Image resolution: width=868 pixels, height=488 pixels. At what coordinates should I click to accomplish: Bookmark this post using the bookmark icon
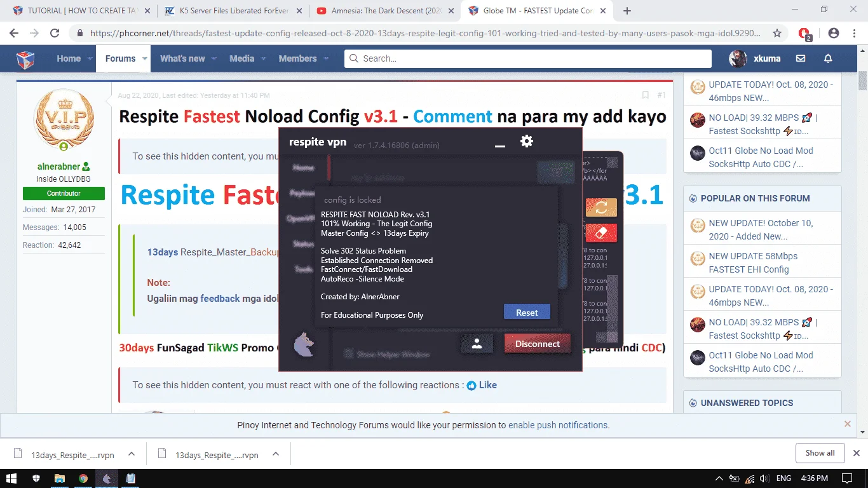click(x=645, y=95)
